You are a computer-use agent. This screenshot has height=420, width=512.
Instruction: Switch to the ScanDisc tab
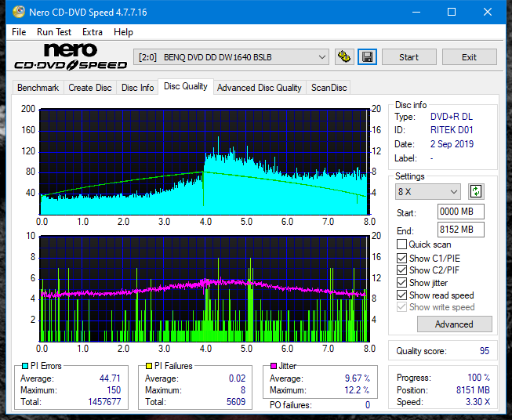click(329, 88)
